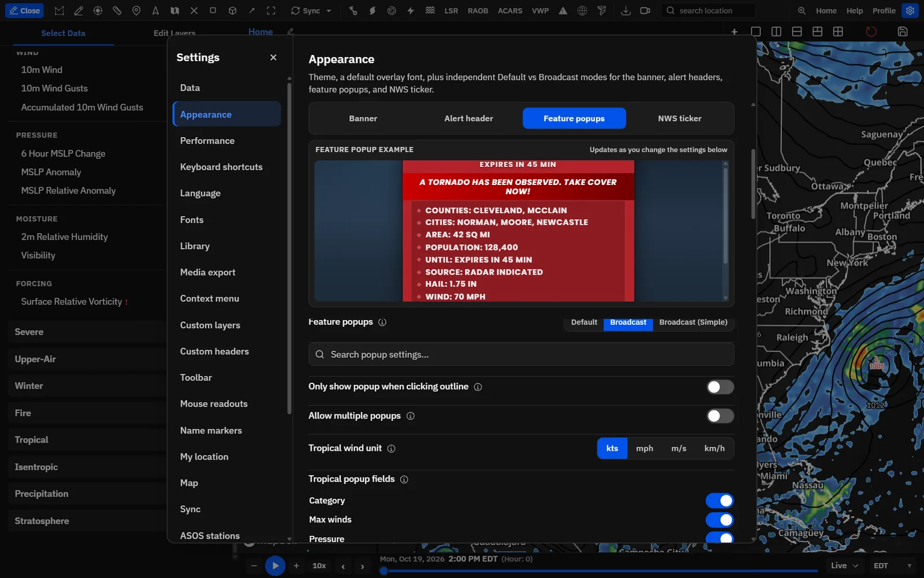Expand the Upper-Air category
Image resolution: width=924 pixels, height=578 pixels.
87,359
